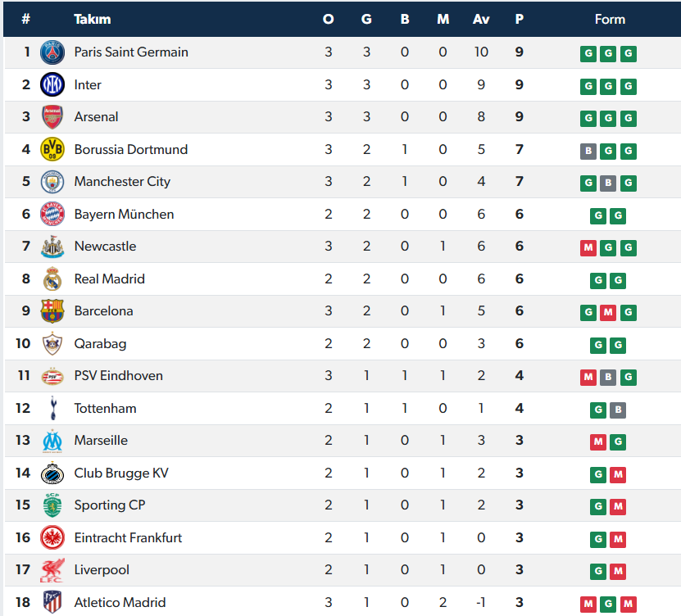Open the Tottenham team name link
681x616 pixels.
pos(105,409)
